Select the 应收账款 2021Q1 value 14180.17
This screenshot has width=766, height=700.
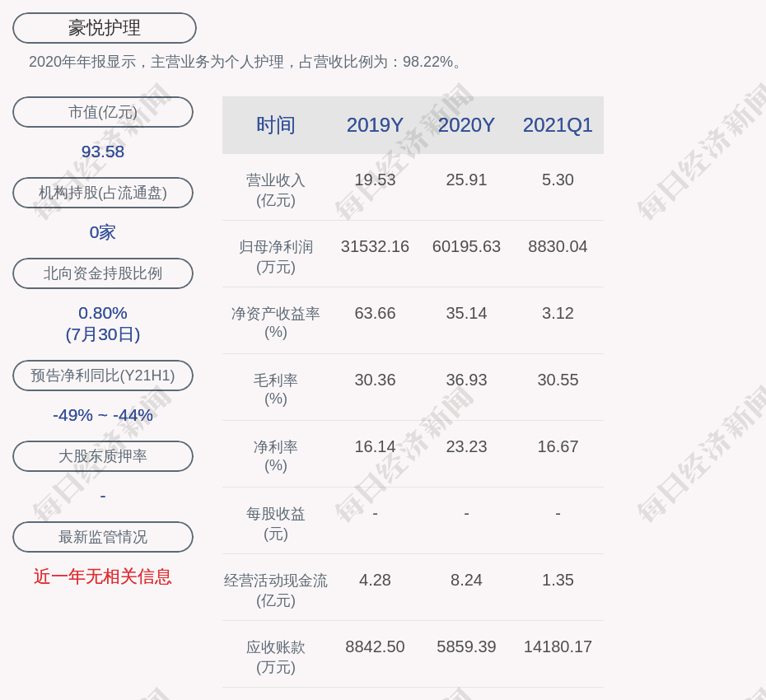558,646
